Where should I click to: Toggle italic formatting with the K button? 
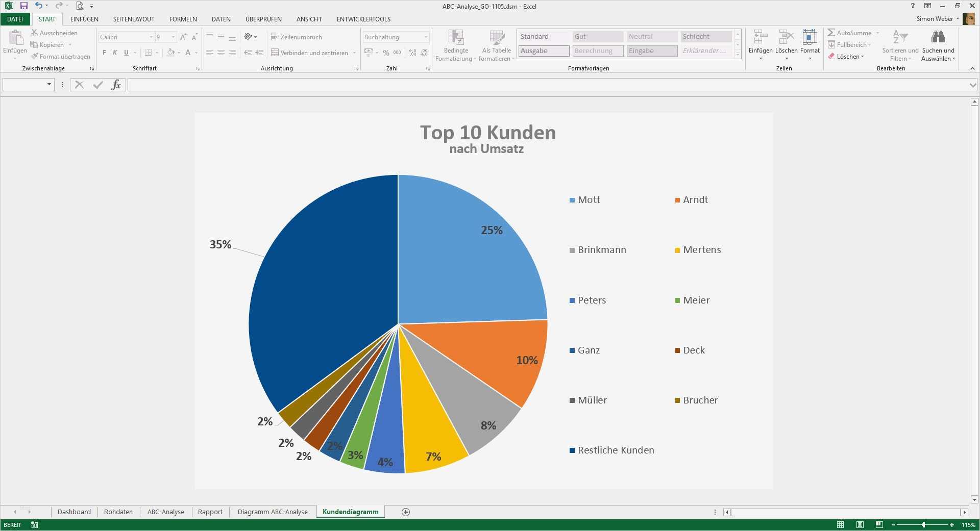tap(114, 53)
